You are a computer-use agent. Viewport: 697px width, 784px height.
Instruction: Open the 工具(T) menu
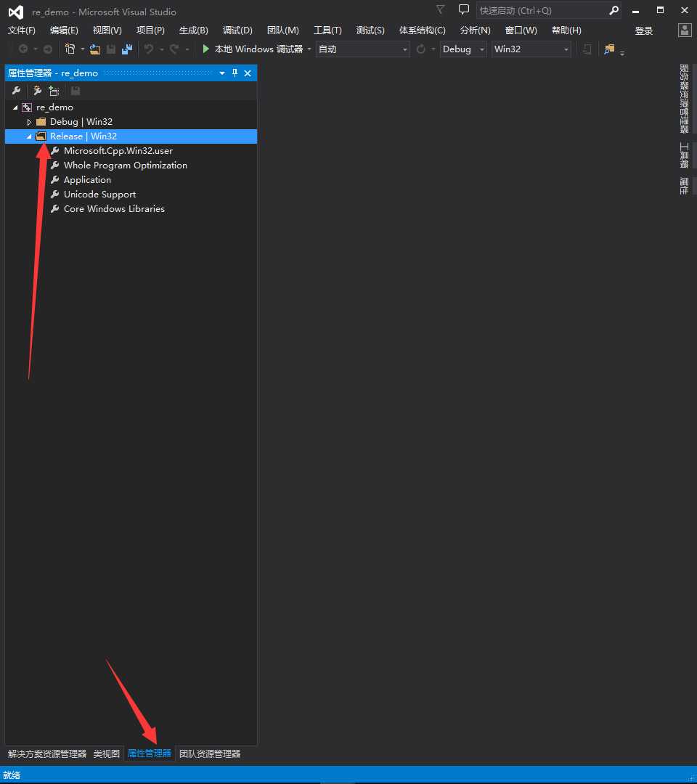327,30
